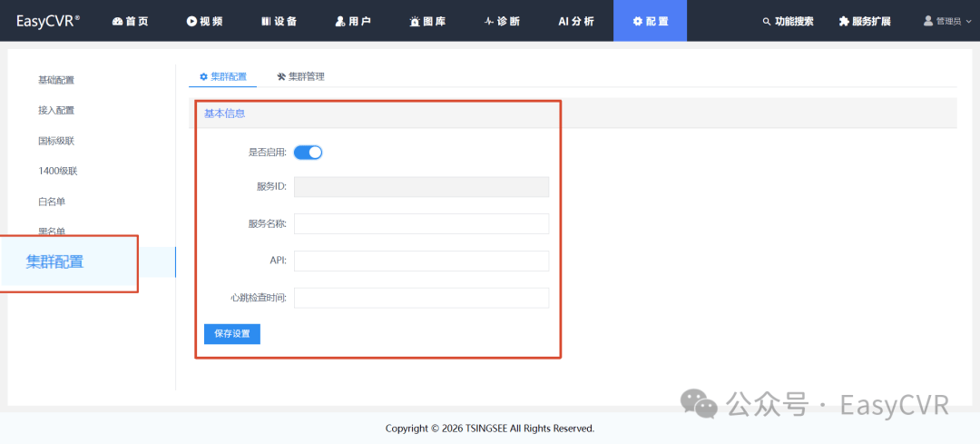
Task: Click the 服务名称 input field
Action: coord(421,224)
